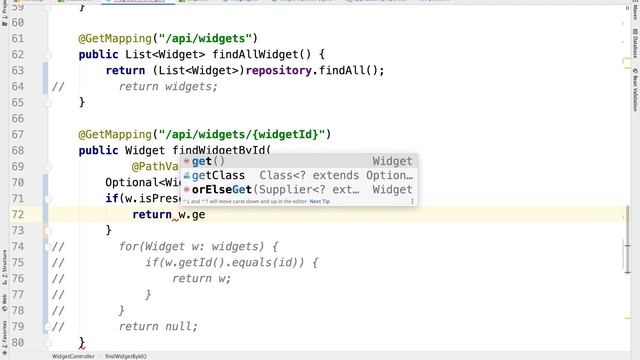
Task: Click the fold end marker at line 79
Action: coord(48,327)
